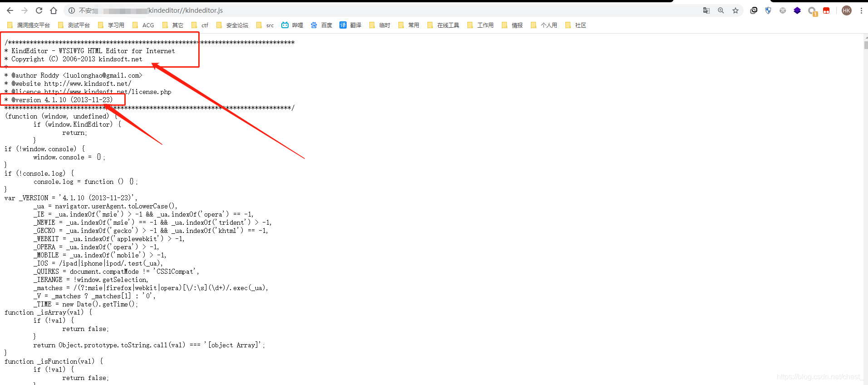Click '_IERANGE = !window.getSelection' line
This screenshot has width=868, height=385.
pos(91,280)
